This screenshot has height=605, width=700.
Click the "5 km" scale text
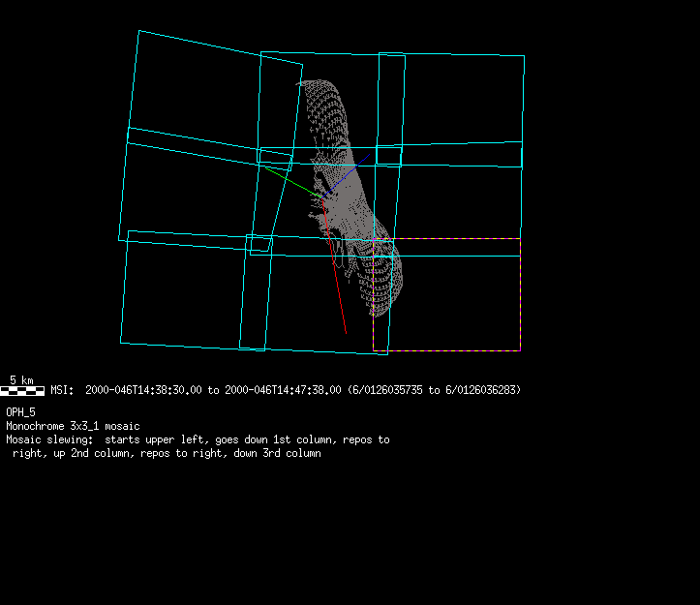click(x=21, y=378)
